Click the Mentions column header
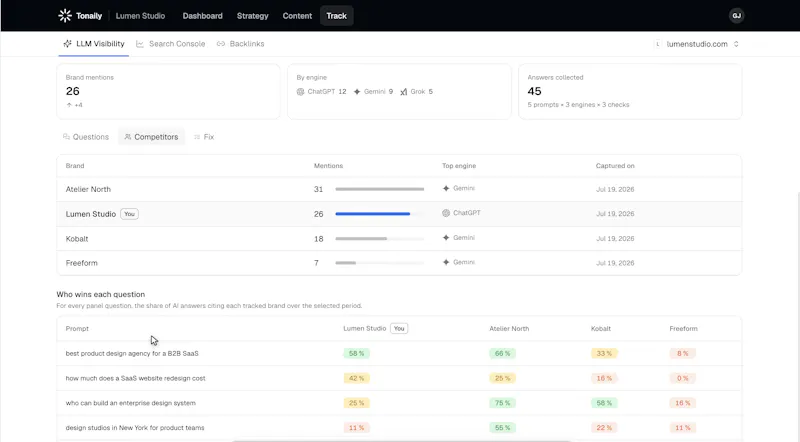 tap(328, 166)
